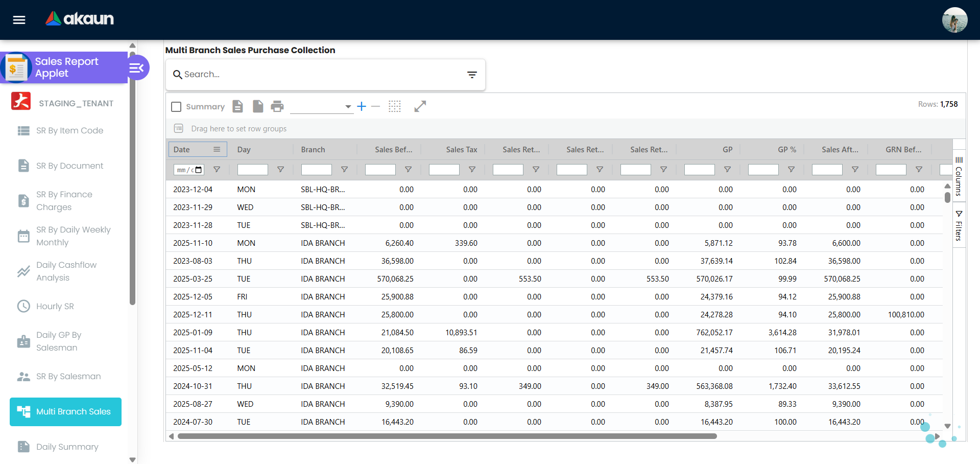Switch to the Multi Branch Sales report
This screenshot has height=464, width=980.
[x=65, y=411]
